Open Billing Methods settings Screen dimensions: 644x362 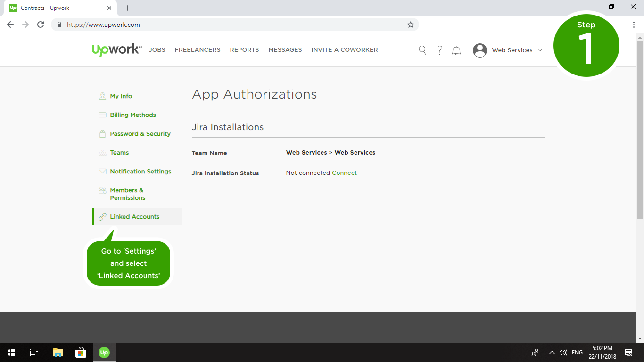tap(133, 115)
